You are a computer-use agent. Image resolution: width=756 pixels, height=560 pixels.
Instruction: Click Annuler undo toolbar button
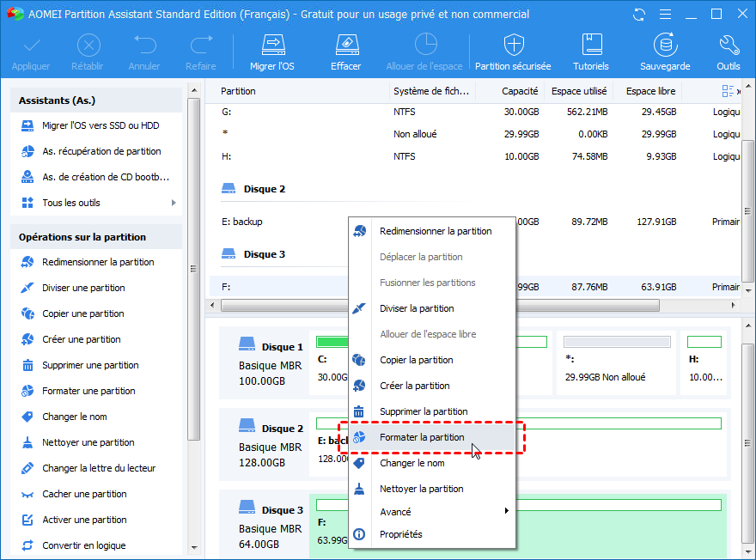click(144, 52)
